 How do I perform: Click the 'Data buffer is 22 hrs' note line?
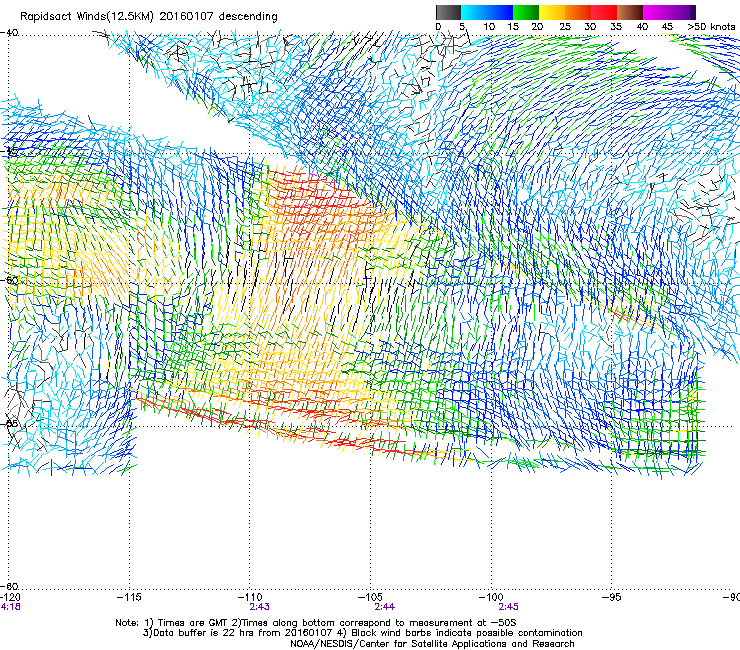(362, 633)
